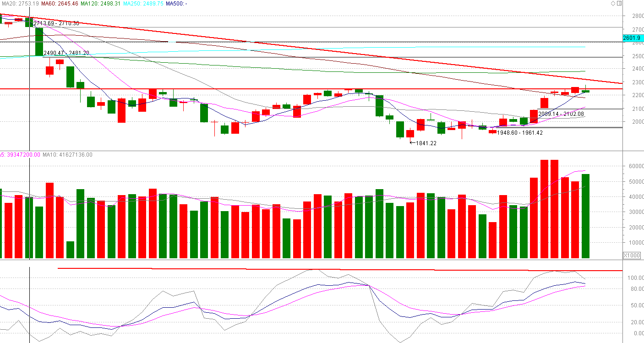Click the 2300 tick on the price axis

tap(637, 82)
